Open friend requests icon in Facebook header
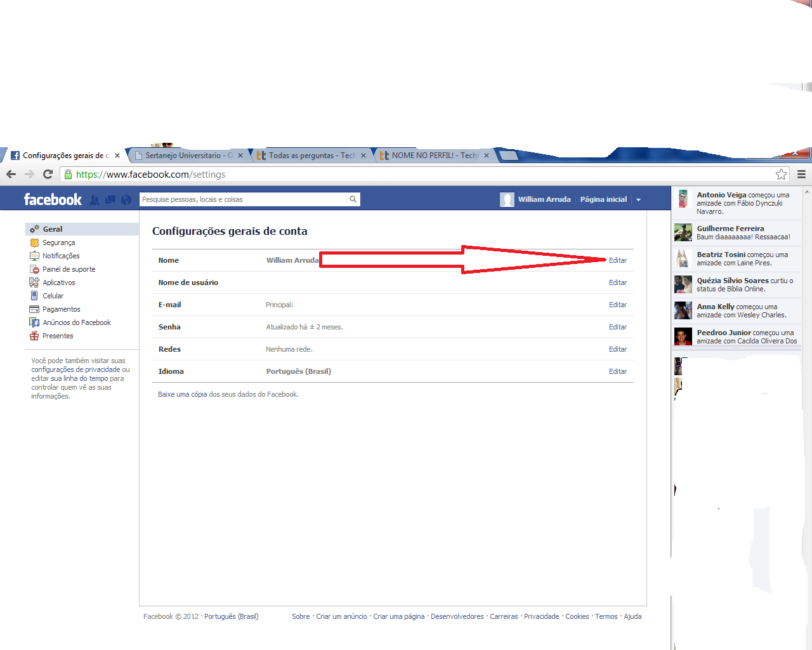The image size is (812, 650). tap(95, 200)
